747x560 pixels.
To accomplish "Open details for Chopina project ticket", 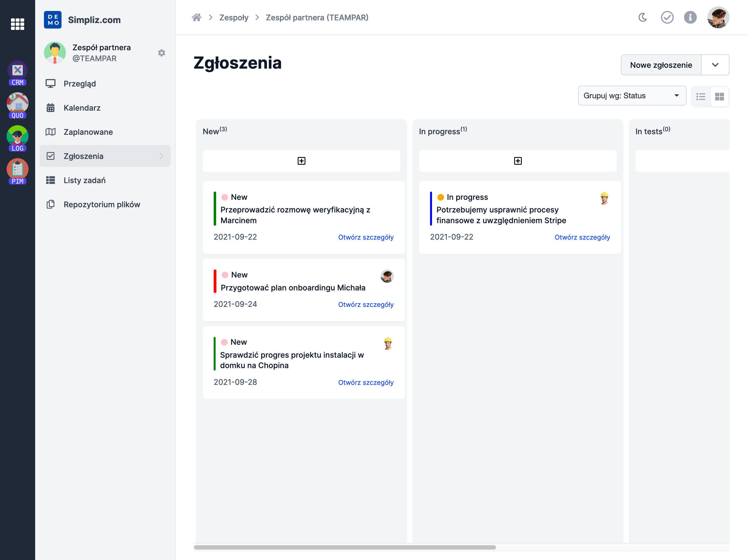I will 366,382.
